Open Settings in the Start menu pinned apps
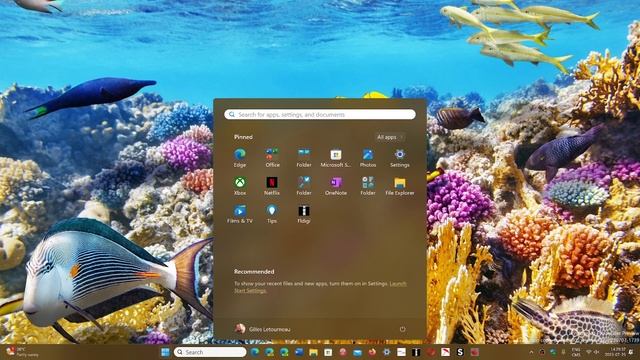The width and height of the screenshot is (640, 360). [400, 158]
